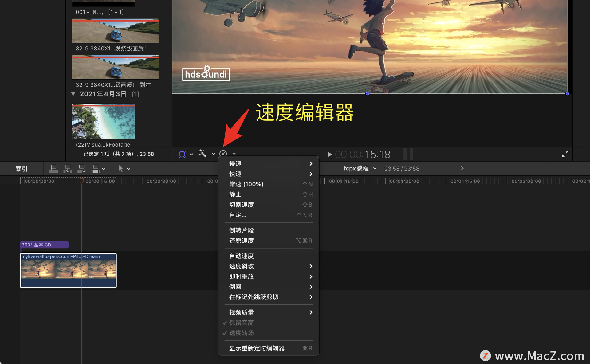
Task: Click ruler at 00:02:00:00
Action: [526, 181]
